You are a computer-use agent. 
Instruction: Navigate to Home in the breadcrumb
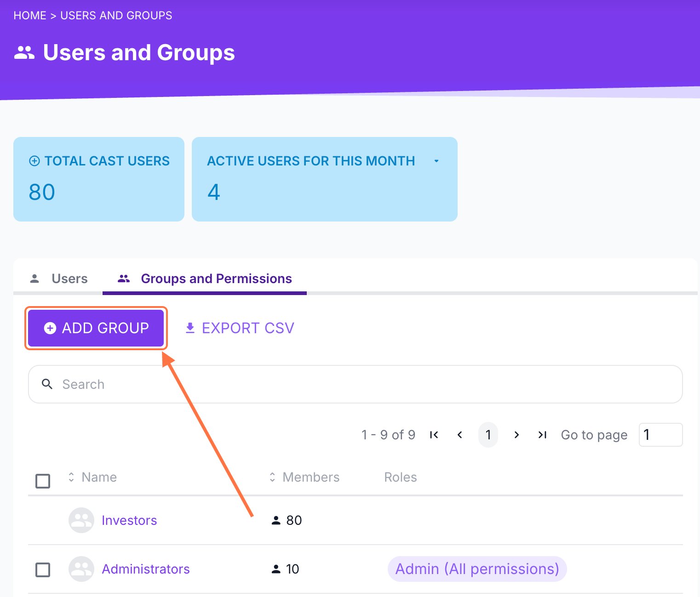click(x=30, y=16)
